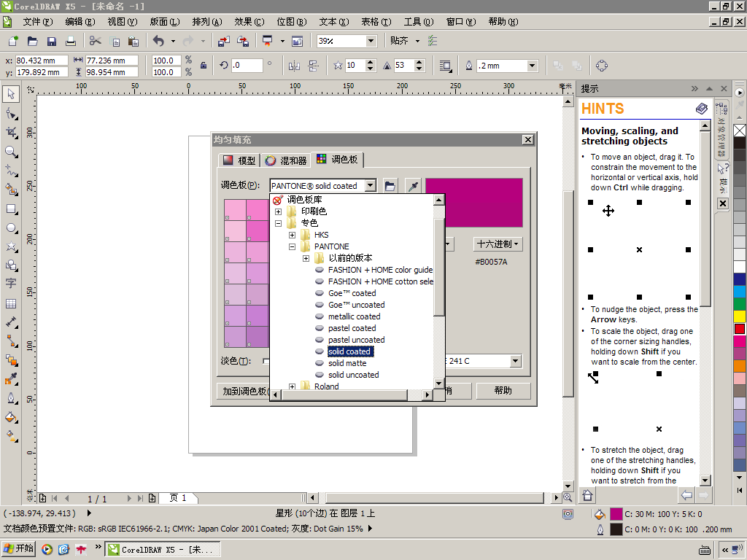Select the Star polygon tool
The image size is (747, 560).
coord(11,246)
